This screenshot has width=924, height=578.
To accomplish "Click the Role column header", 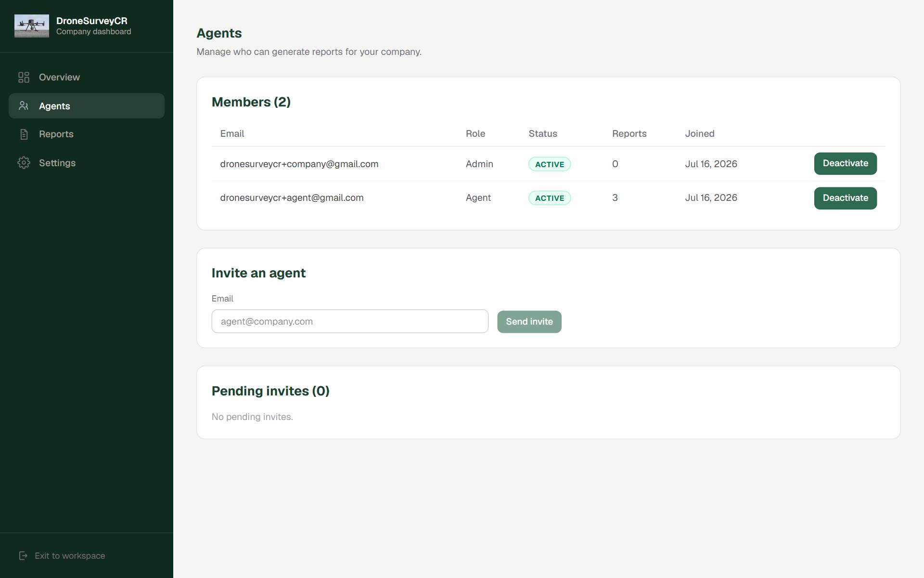I will click(x=475, y=133).
